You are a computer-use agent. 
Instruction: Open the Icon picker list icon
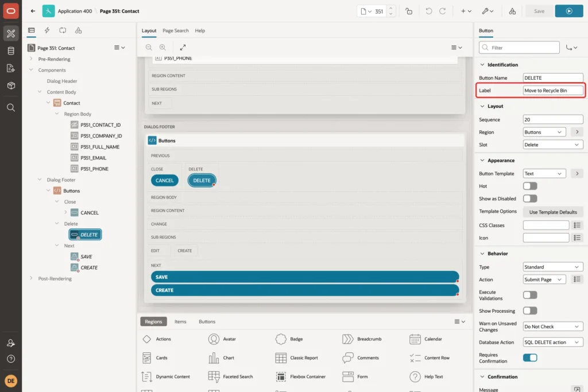[x=577, y=238]
